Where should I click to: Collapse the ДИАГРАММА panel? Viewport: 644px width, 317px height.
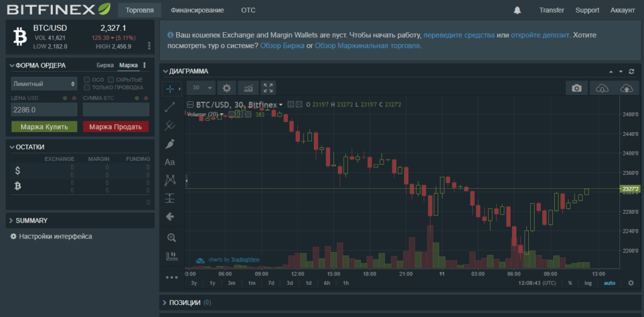coord(165,72)
